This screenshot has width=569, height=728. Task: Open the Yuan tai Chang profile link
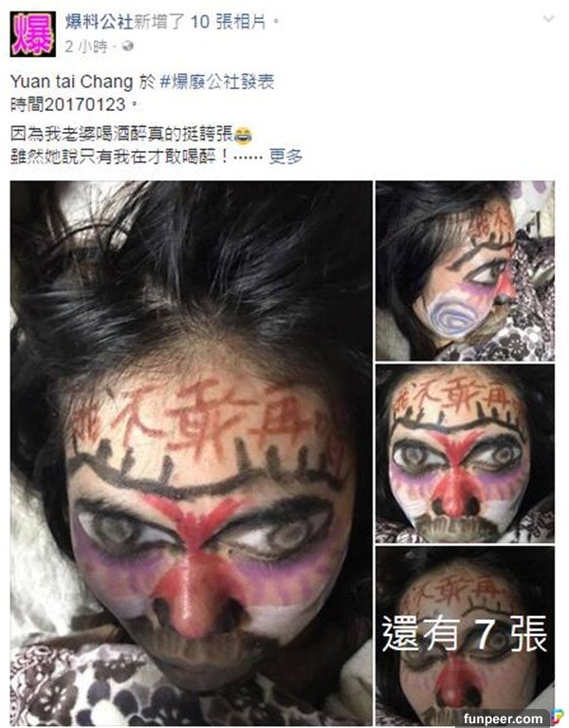pos(71,83)
